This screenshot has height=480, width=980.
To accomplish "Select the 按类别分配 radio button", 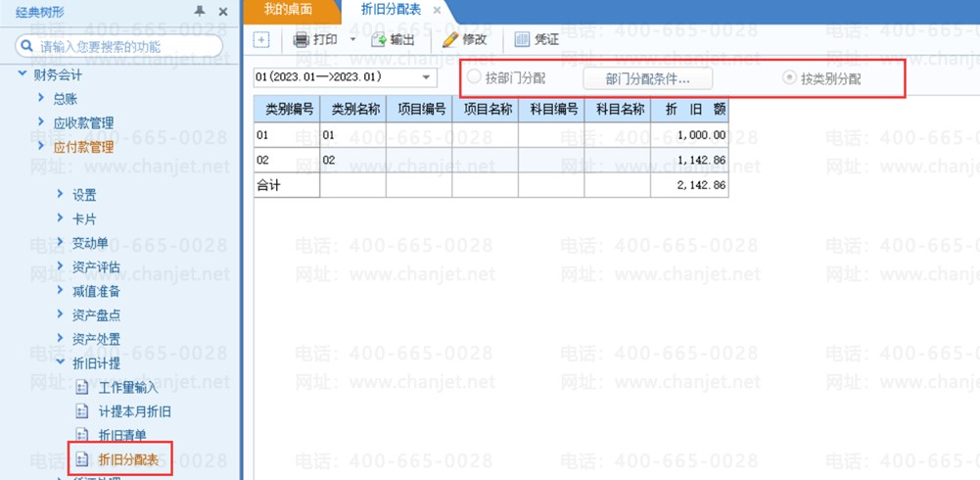I will click(790, 77).
